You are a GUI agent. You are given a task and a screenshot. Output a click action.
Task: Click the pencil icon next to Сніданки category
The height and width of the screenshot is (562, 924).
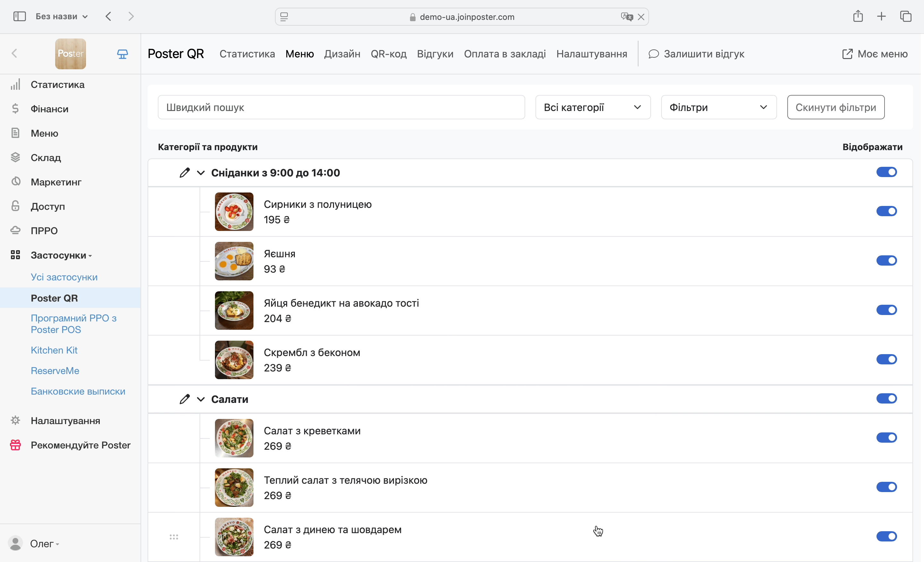coord(184,173)
